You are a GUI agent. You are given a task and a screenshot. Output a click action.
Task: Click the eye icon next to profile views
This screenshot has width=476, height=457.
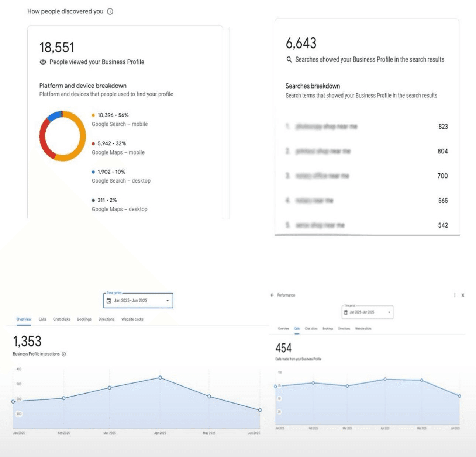[44, 62]
